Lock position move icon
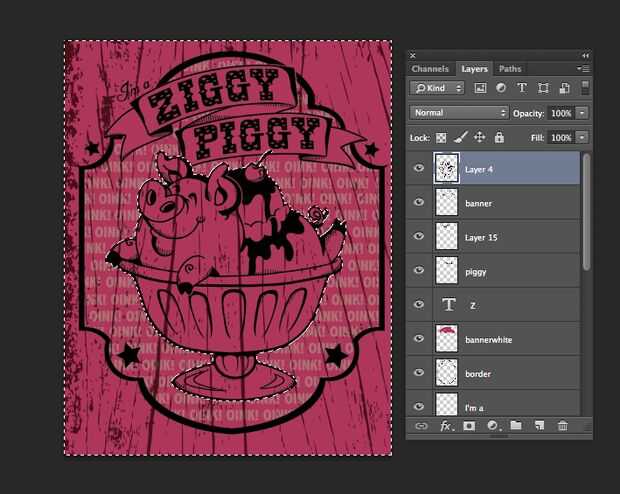 (x=480, y=137)
